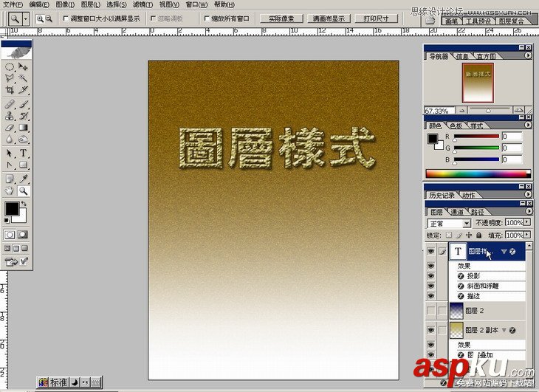This screenshot has width=539, height=392.
Task: Select the Slice tool
Action: (23, 90)
